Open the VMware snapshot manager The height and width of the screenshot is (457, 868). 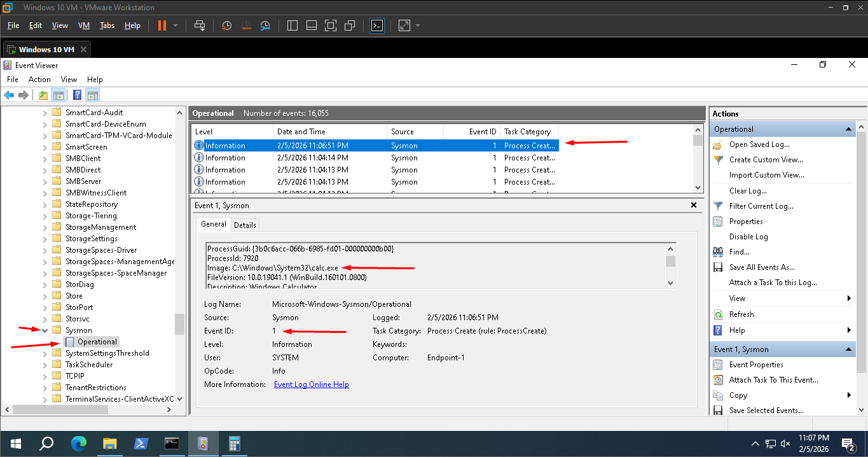[x=265, y=25]
